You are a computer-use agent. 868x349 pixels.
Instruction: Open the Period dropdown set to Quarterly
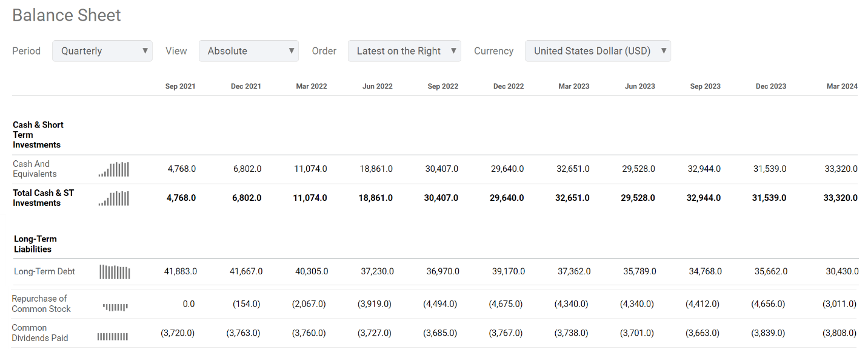point(102,51)
